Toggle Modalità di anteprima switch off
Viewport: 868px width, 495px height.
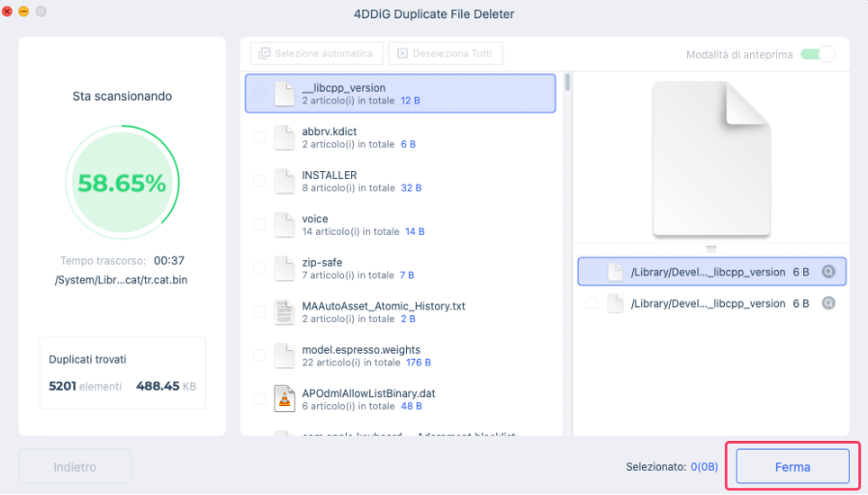818,54
